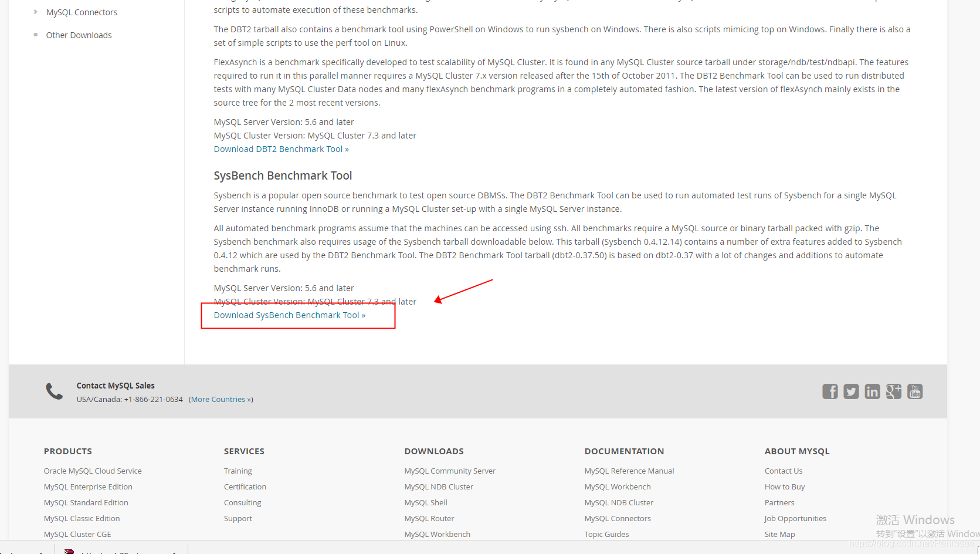Go to Support under Services
Image resolution: width=980 pixels, height=554 pixels.
tap(238, 519)
